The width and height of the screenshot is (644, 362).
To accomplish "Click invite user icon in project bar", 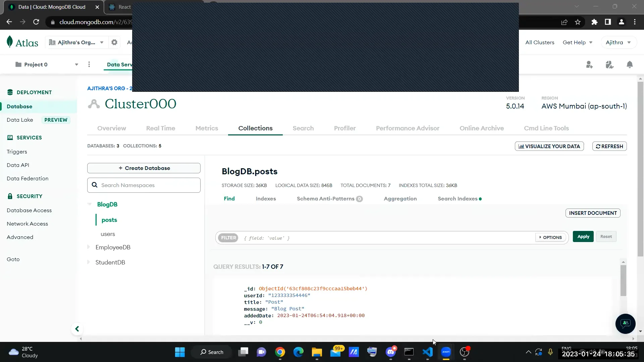I will (589, 65).
